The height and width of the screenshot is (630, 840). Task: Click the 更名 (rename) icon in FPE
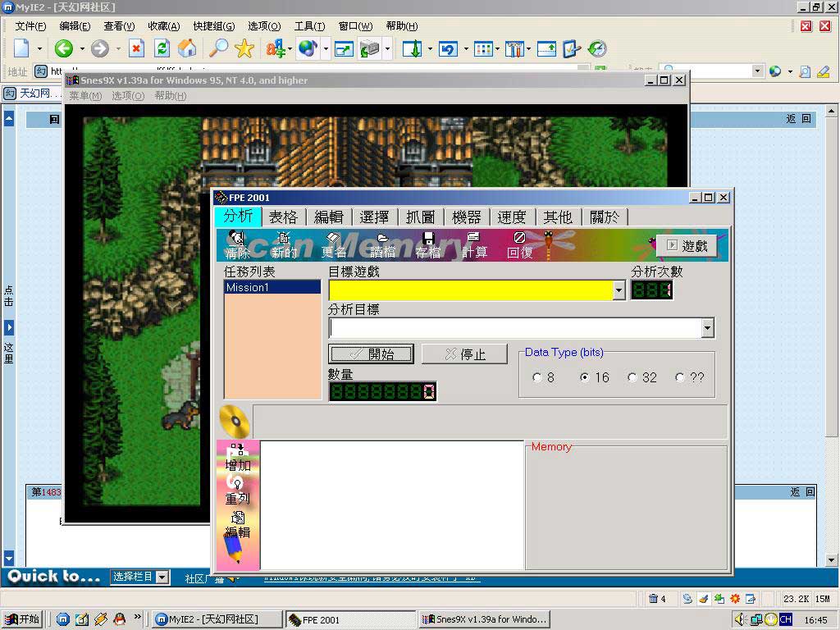(333, 244)
